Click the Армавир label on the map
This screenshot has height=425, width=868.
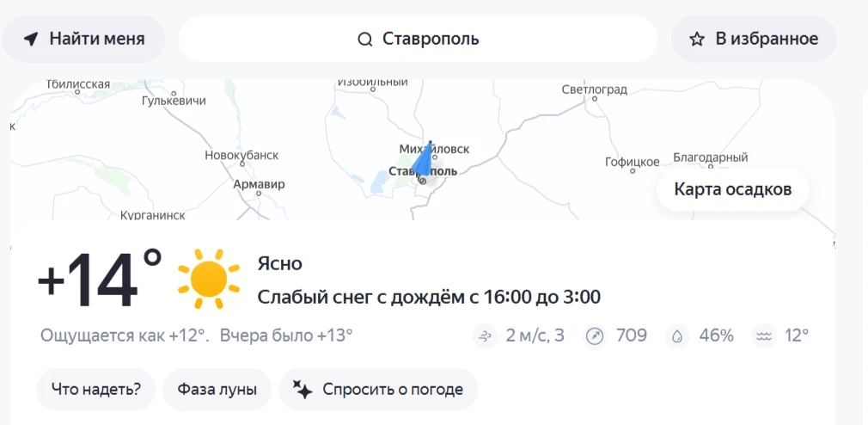(259, 184)
